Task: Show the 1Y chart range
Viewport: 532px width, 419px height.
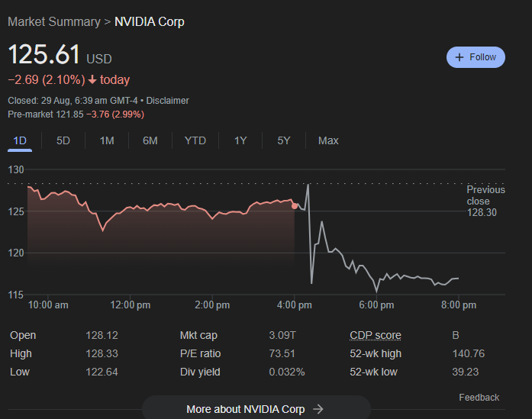Action: pyautogui.click(x=240, y=140)
